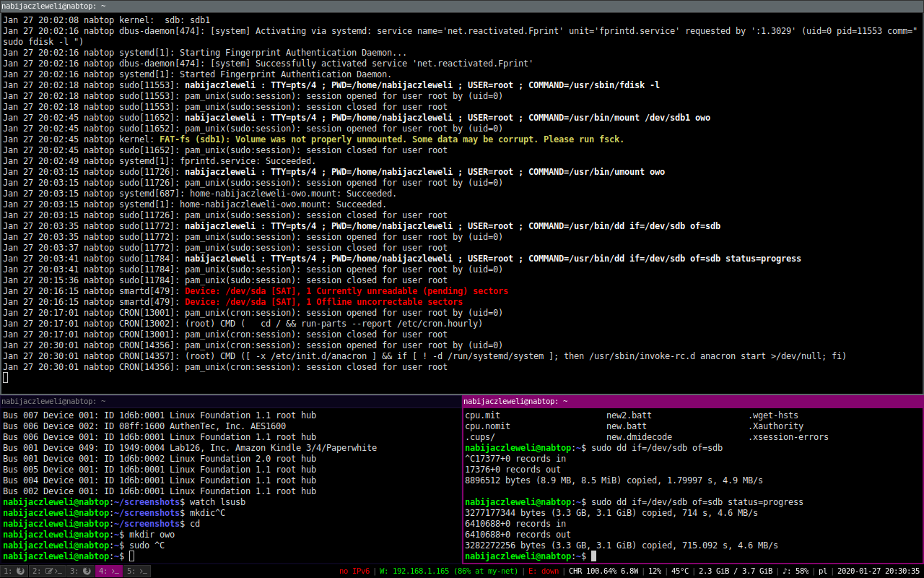Click the 'no IPv6' status indicator

click(x=354, y=571)
